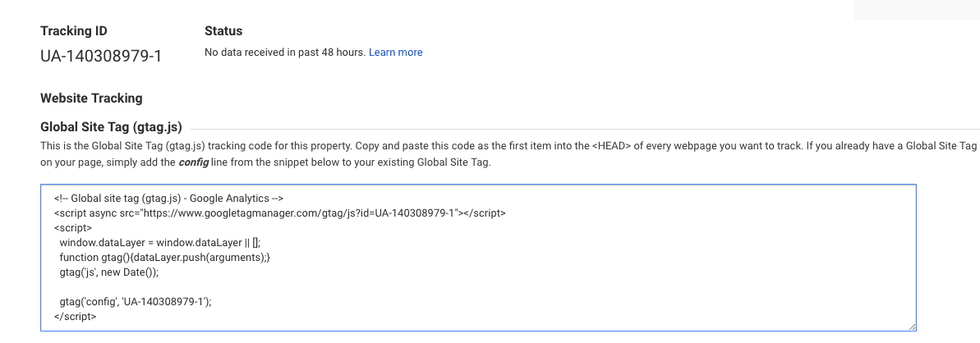
Task: Click the textarea resize handle corner
Action: [x=911, y=326]
